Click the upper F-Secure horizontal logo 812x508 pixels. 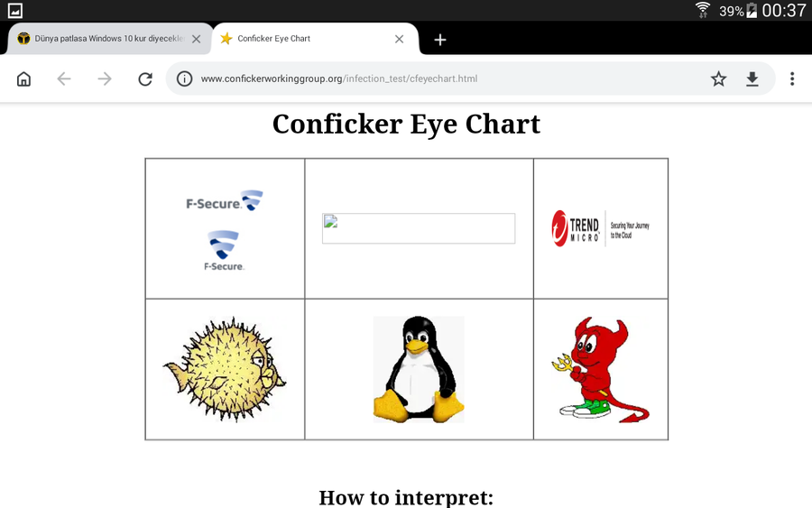pos(225,200)
